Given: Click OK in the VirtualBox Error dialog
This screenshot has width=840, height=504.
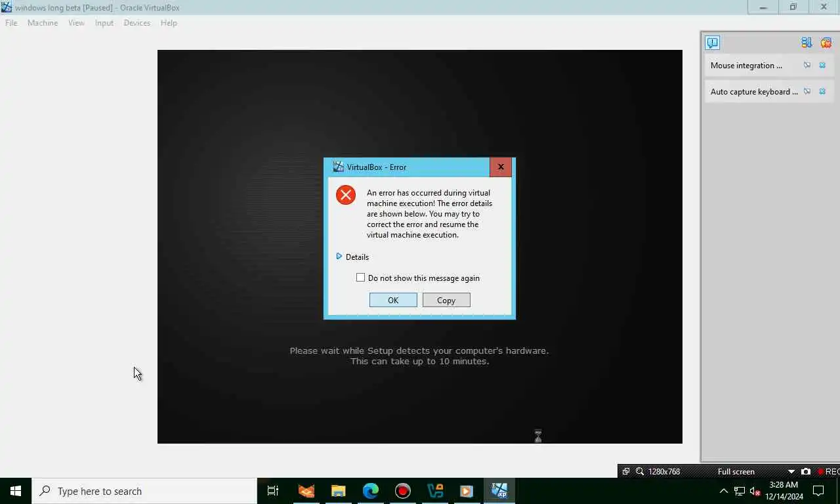Looking at the screenshot, I should coord(393,300).
